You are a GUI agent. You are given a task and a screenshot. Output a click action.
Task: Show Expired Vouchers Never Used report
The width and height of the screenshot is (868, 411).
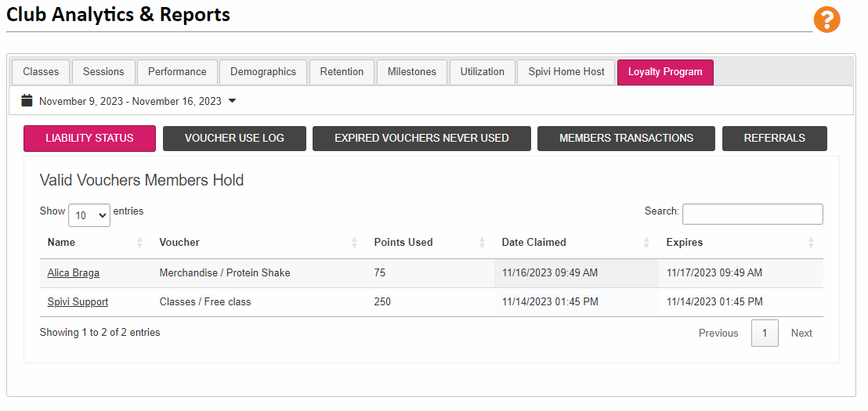421,139
